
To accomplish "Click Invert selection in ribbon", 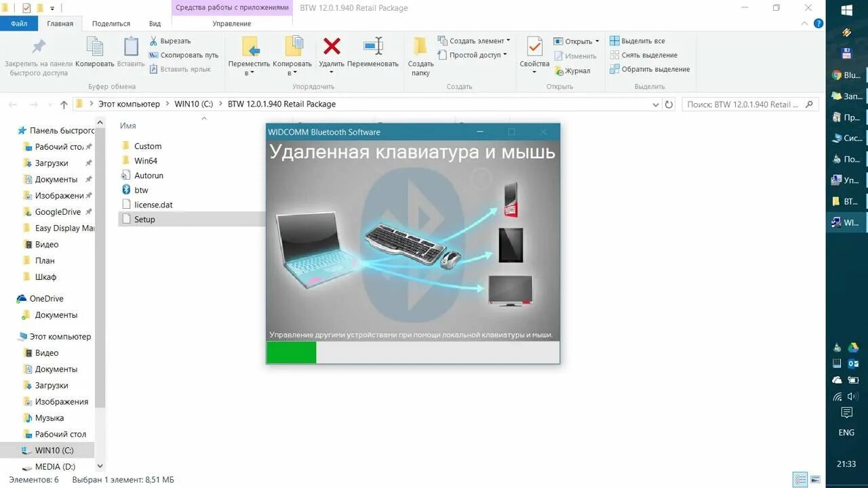I will (x=650, y=69).
